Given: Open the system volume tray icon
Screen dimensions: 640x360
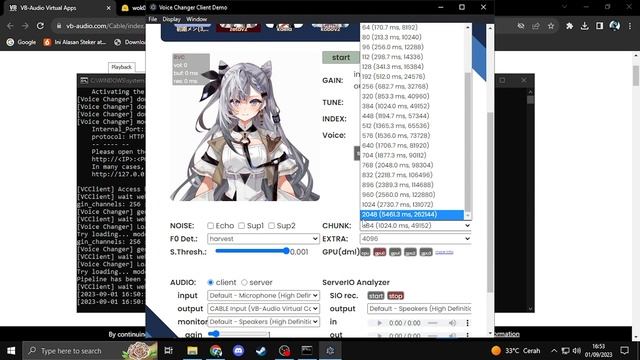Looking at the screenshot, I should (x=576, y=351).
